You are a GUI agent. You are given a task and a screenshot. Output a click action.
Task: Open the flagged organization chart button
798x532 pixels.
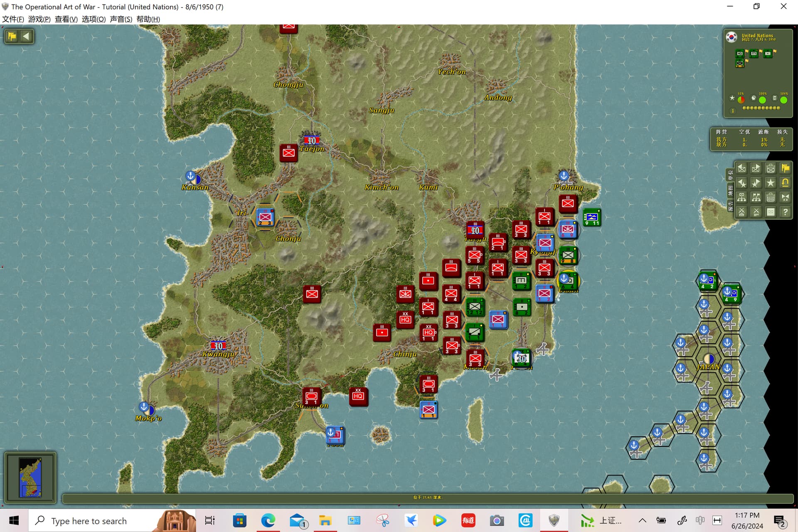pos(756,197)
